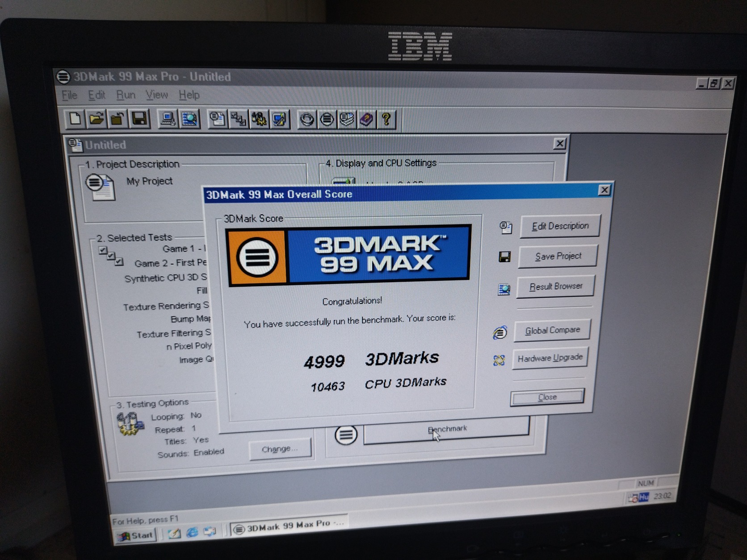This screenshot has height=560, width=747.
Task: Click the Start button
Action: tap(136, 535)
